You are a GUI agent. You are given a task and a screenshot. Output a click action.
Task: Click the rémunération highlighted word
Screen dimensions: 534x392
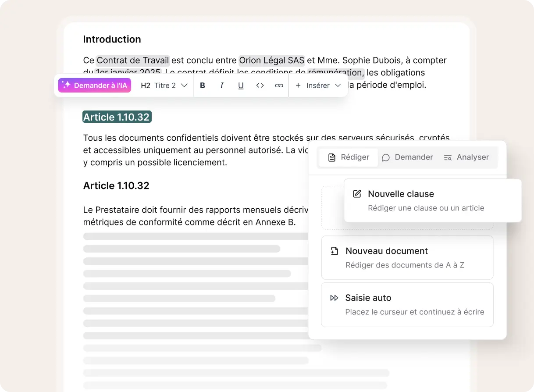(x=336, y=73)
